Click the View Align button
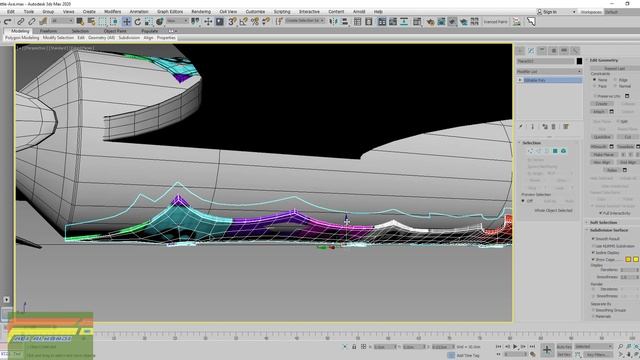640x360 pixels. (x=602, y=162)
